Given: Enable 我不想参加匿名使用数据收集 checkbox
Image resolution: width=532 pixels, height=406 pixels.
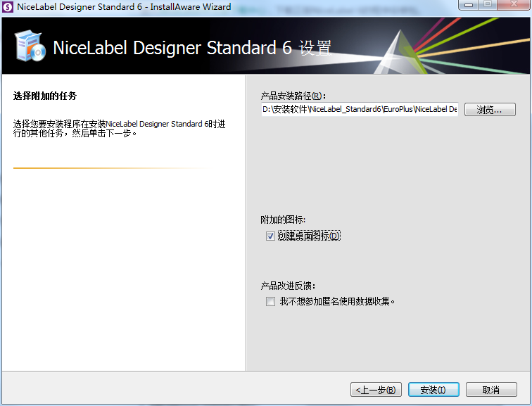Looking at the screenshot, I should pos(270,301).
